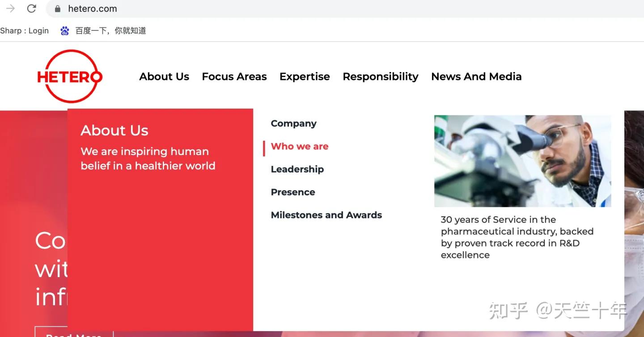Screen dimensions: 644x337
Task: Click the scientist with microscope image
Action: point(522,161)
